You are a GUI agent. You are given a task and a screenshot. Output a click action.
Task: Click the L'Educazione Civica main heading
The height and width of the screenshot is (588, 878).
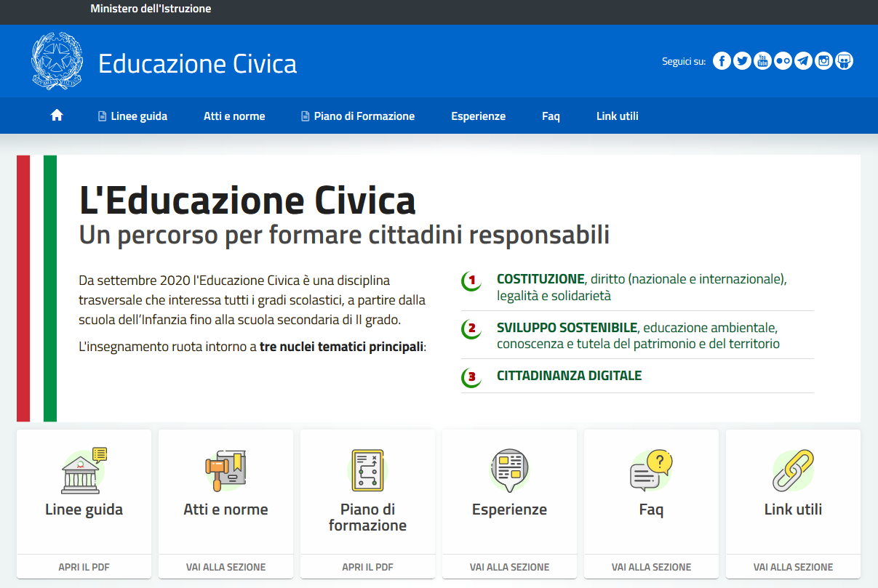[x=247, y=200]
